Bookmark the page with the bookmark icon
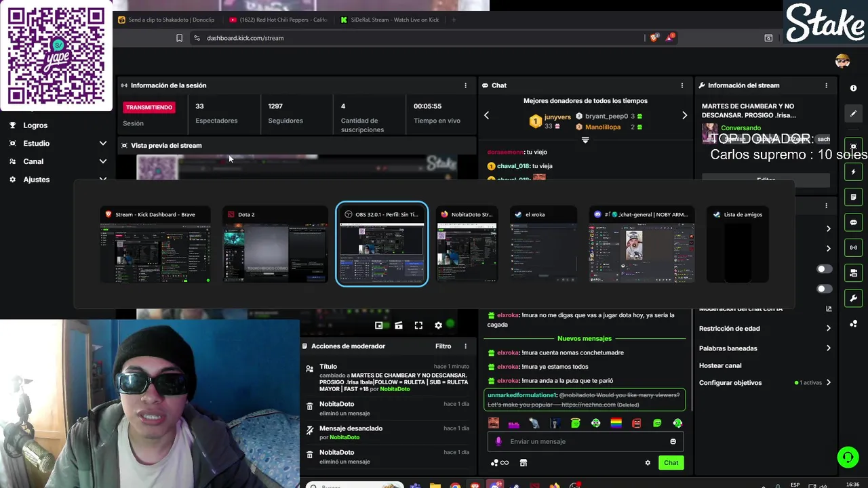The image size is (868, 488). click(x=179, y=38)
